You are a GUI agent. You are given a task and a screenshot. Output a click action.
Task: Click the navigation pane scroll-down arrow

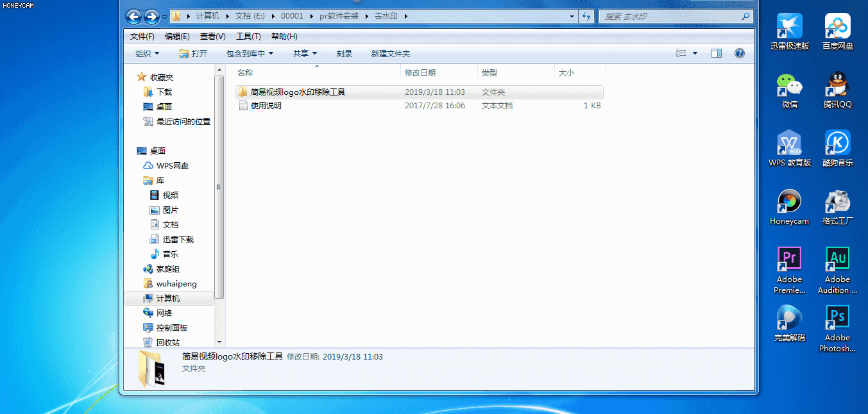click(x=219, y=342)
